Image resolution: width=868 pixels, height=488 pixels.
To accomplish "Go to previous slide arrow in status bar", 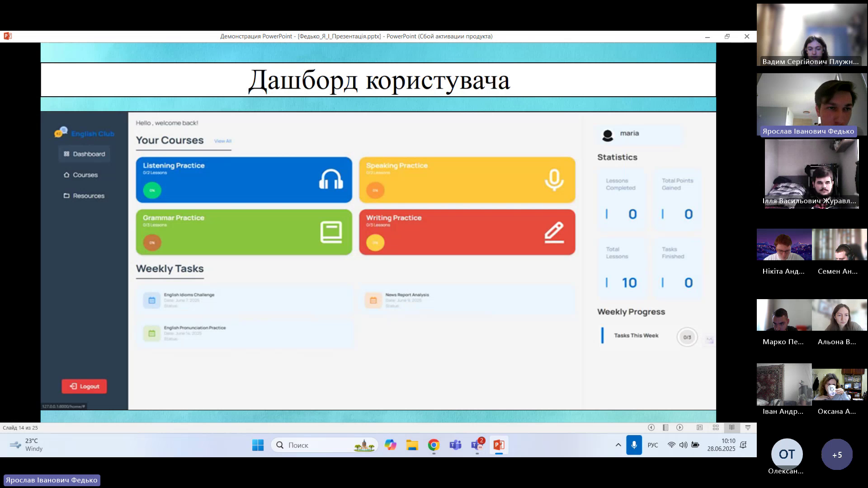I will tap(651, 427).
